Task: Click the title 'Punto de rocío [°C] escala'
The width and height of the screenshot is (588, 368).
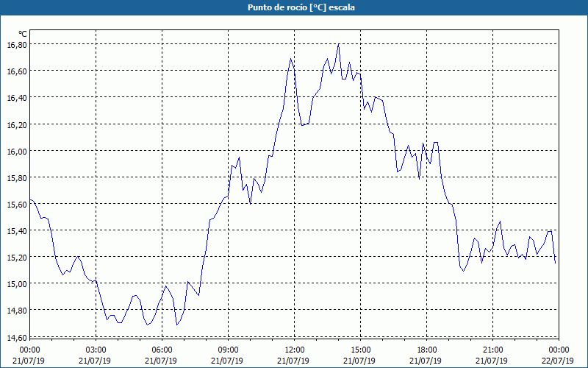Action: pos(301,7)
